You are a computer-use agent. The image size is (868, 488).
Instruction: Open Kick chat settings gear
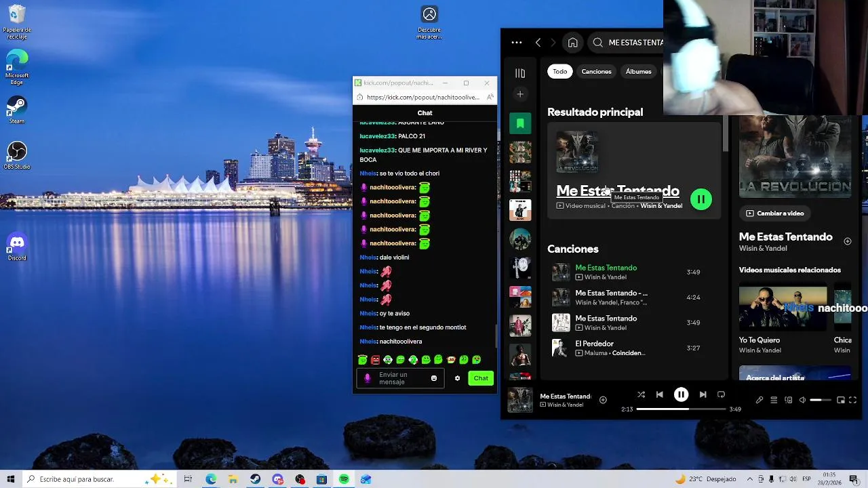(x=457, y=378)
